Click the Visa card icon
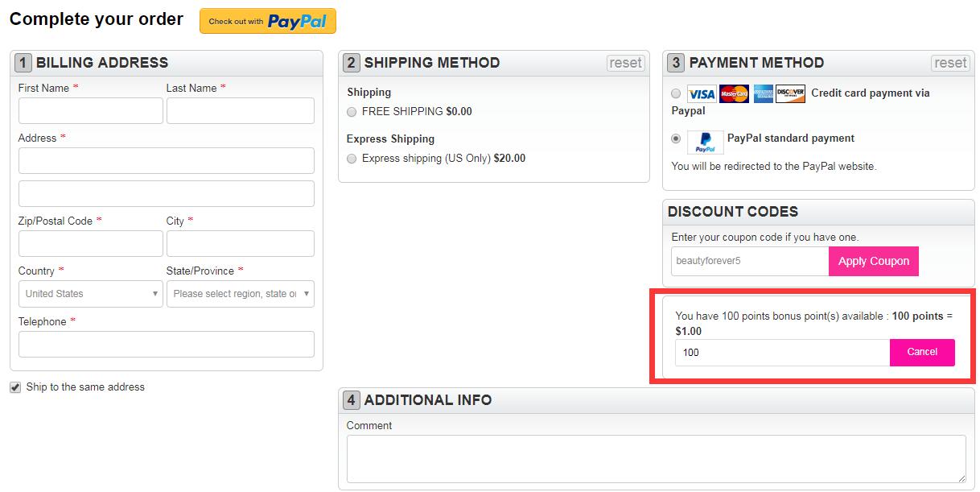980x492 pixels. pos(702,94)
